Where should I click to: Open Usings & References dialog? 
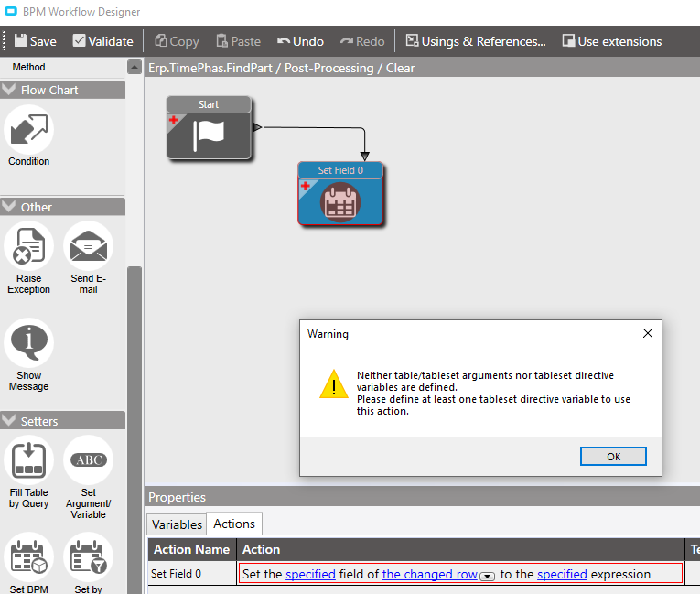[x=476, y=41]
